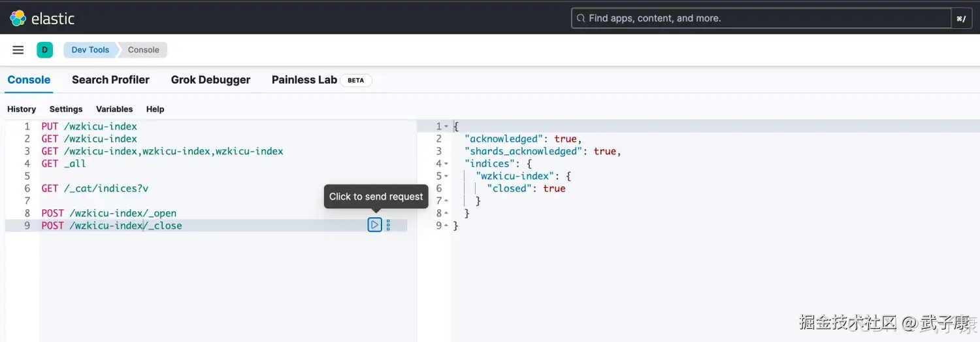Open the hamburger navigation menu
The width and height of the screenshot is (980, 342).
coord(18,50)
